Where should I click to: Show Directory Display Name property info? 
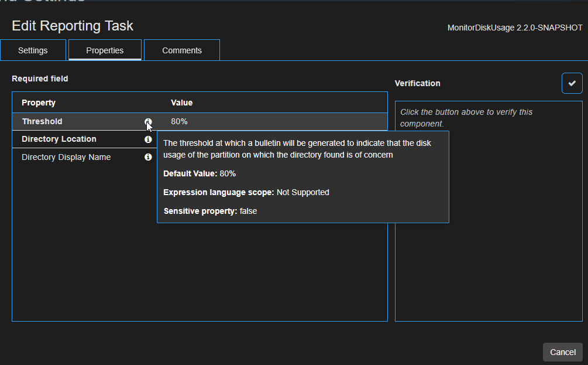tap(149, 157)
